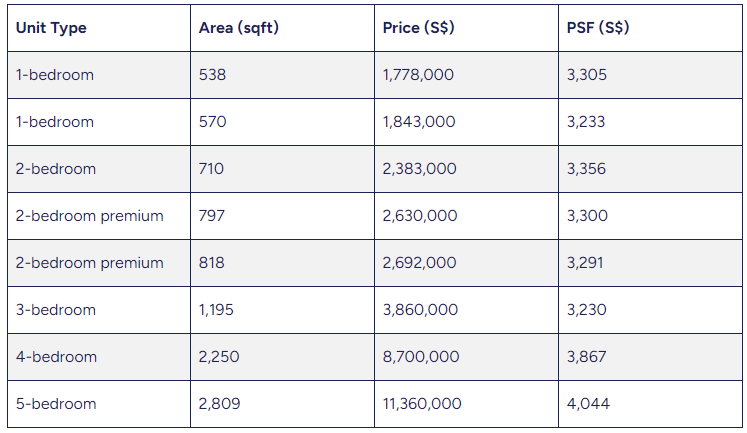
Task: Click the 4-bedroom unit type cell
Action: click(56, 357)
